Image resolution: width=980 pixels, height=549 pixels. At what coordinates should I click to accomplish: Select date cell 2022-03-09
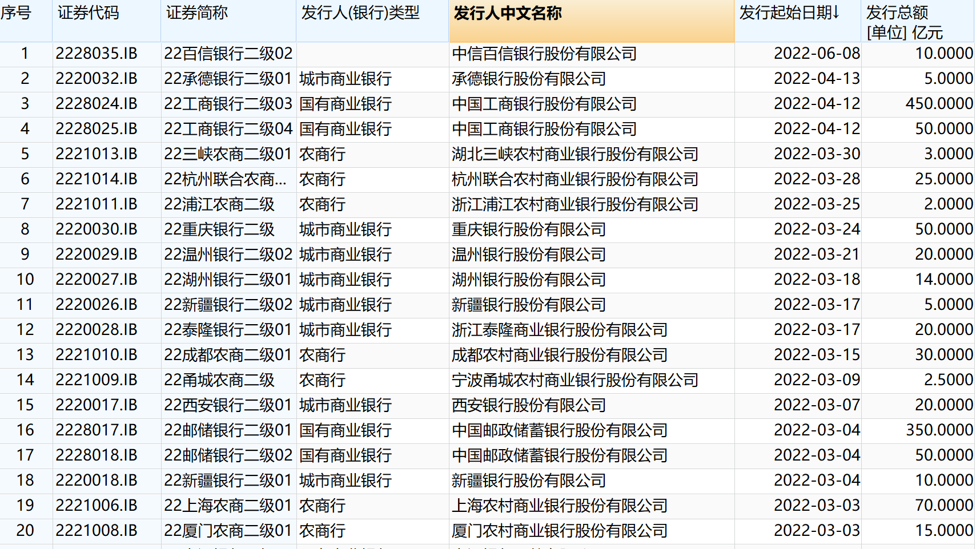tap(817, 380)
